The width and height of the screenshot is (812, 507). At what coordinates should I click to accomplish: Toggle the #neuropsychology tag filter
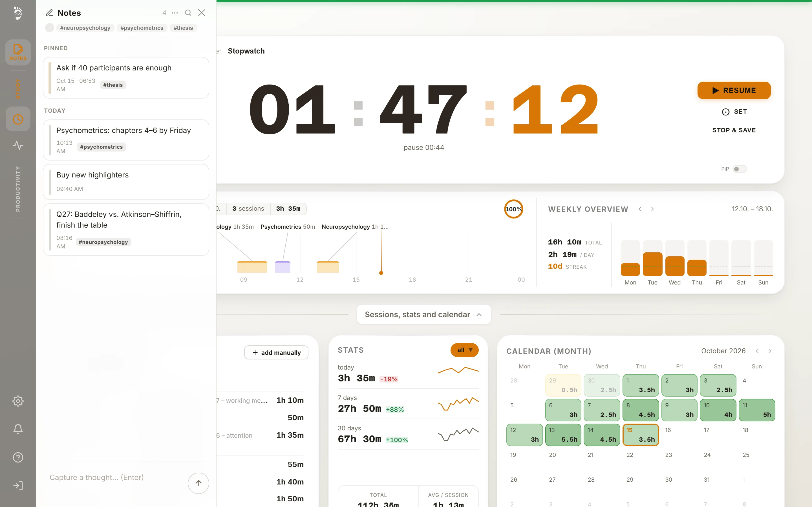coord(85,28)
